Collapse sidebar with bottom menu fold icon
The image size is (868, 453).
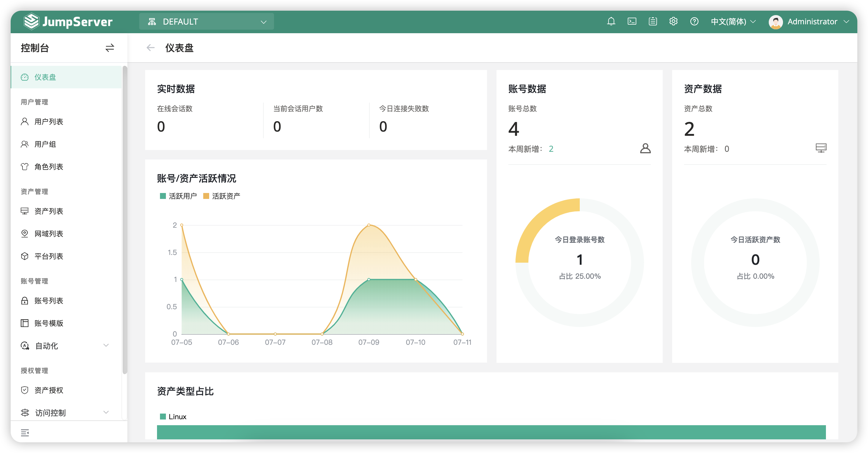(x=25, y=433)
